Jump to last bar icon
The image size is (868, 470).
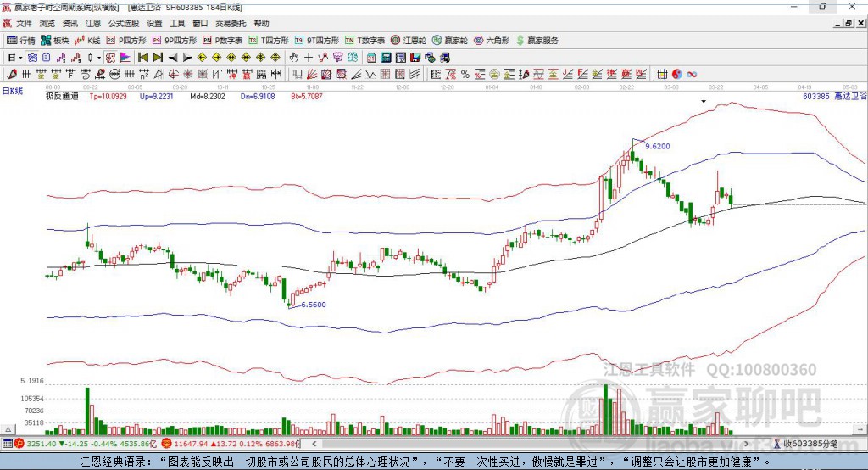click(x=158, y=58)
